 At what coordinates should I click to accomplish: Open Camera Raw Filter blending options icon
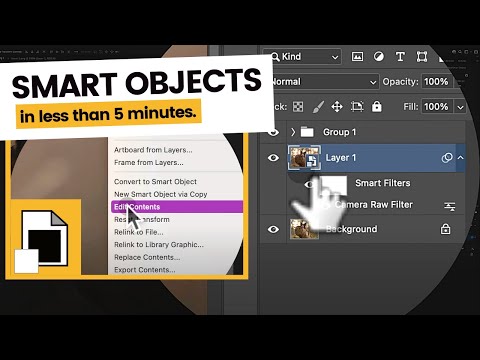[450, 207]
